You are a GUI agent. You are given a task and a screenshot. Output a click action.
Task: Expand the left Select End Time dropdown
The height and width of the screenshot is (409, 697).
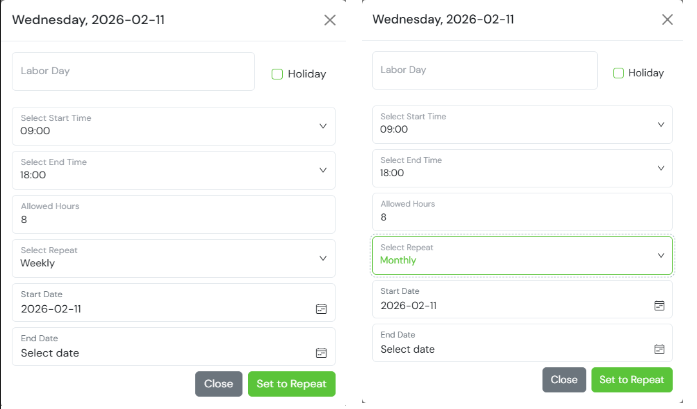[174, 170]
